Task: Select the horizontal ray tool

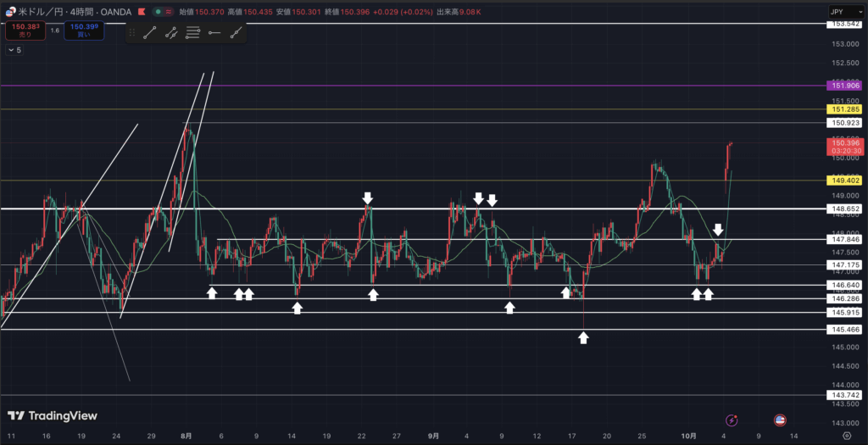Action: tap(214, 33)
